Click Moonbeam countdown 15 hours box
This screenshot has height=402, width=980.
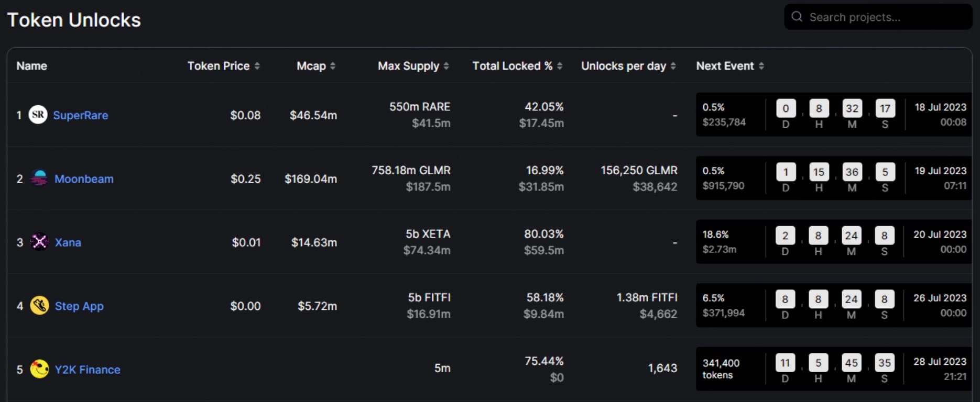click(x=819, y=172)
